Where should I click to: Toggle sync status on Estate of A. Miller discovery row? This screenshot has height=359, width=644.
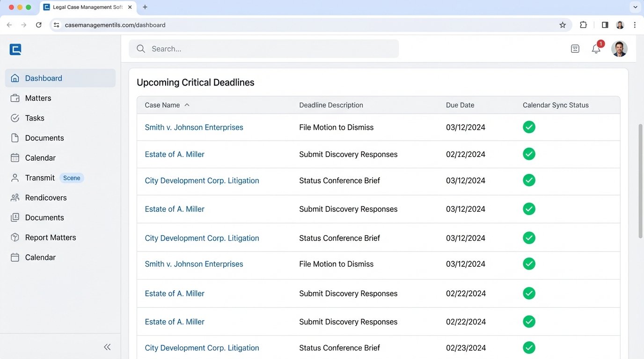529,154
